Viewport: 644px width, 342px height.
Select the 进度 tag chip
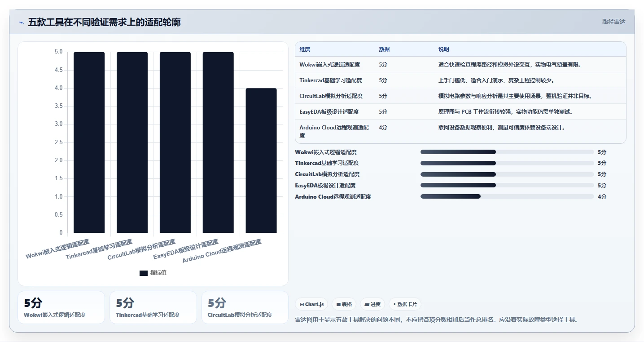[372, 304]
